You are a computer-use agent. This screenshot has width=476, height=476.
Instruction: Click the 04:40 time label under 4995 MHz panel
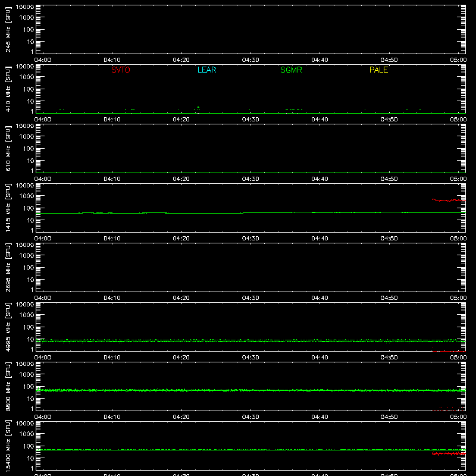[x=320, y=358]
